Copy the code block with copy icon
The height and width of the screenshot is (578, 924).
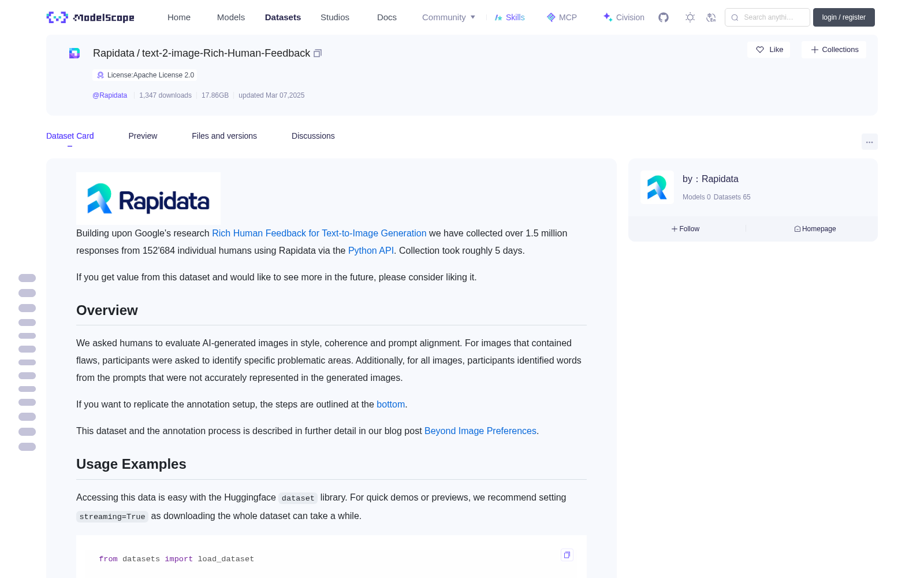(567, 555)
